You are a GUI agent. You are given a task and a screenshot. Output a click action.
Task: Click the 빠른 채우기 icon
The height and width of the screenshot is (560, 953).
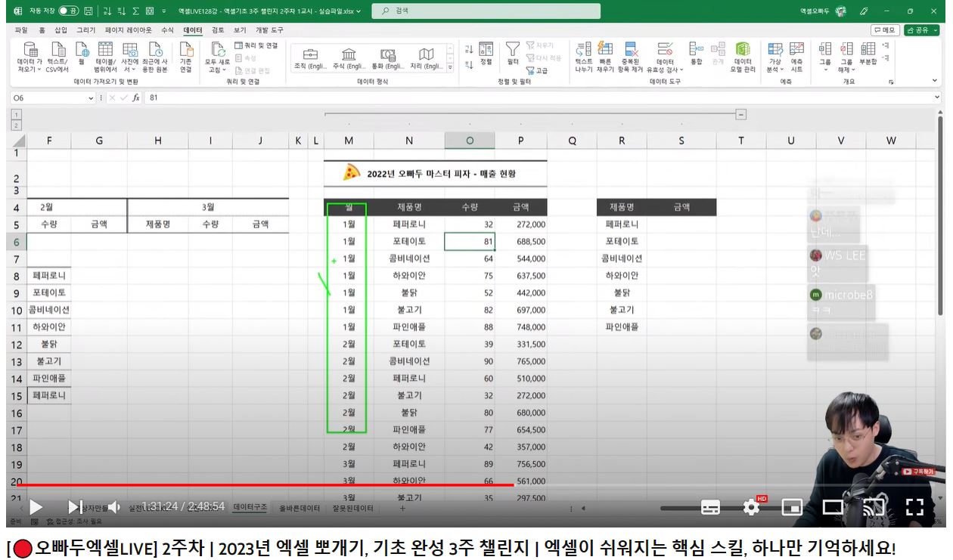(x=605, y=57)
